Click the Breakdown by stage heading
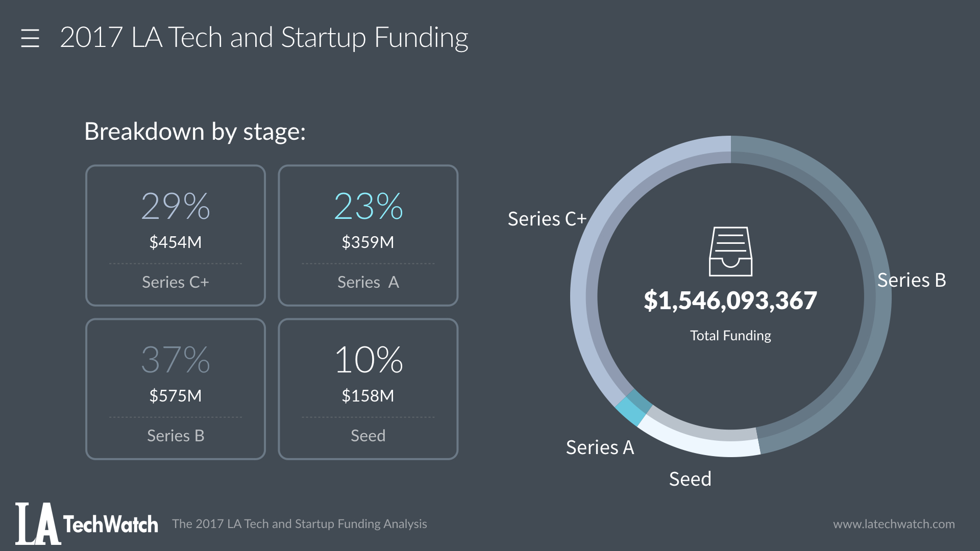 pos(195,132)
